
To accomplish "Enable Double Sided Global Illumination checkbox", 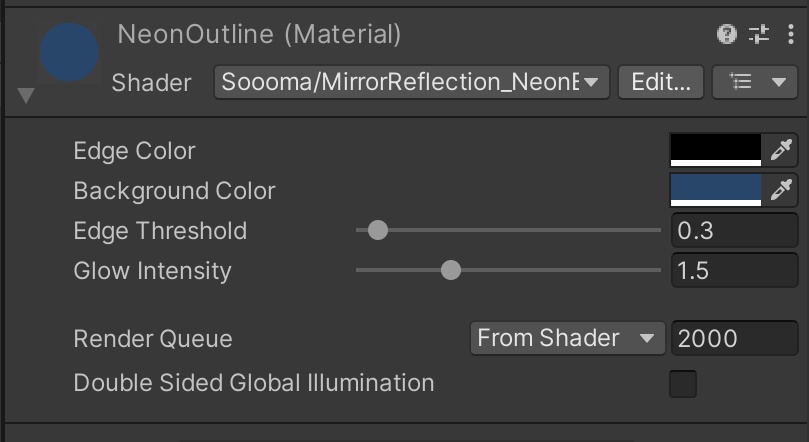I will (x=683, y=383).
